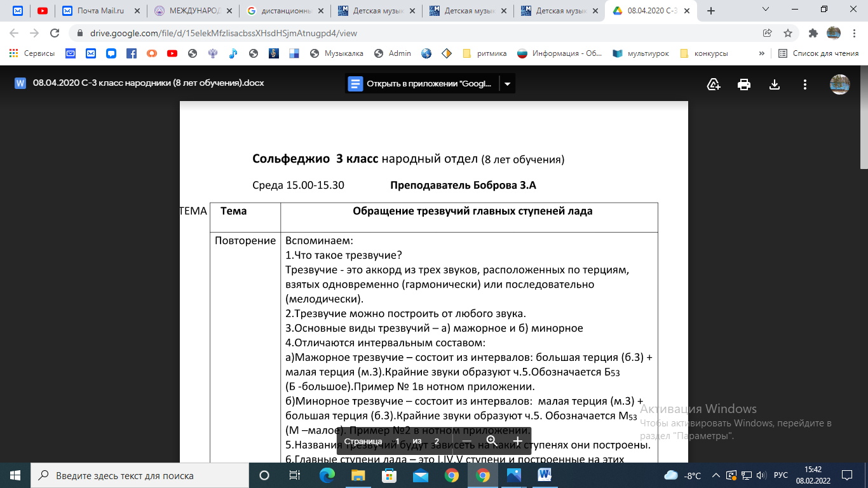This screenshot has width=868, height=488.
Task: Switch input language via РУС indicator
Action: point(781,475)
